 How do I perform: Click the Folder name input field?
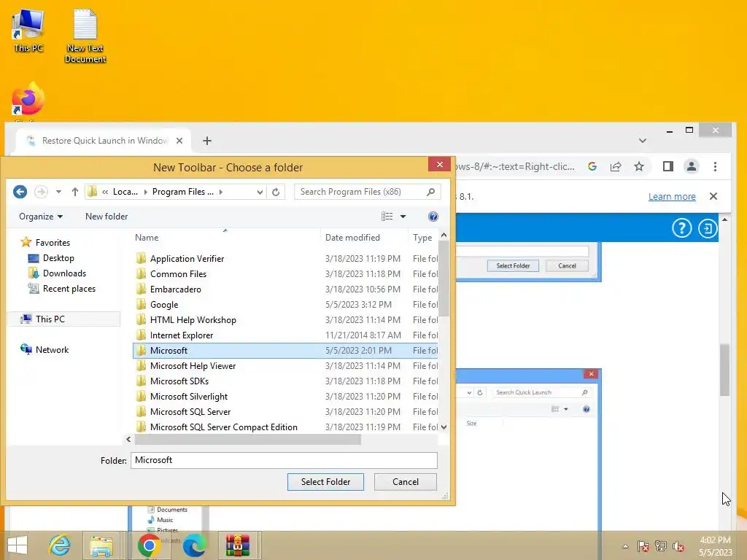[284, 460]
